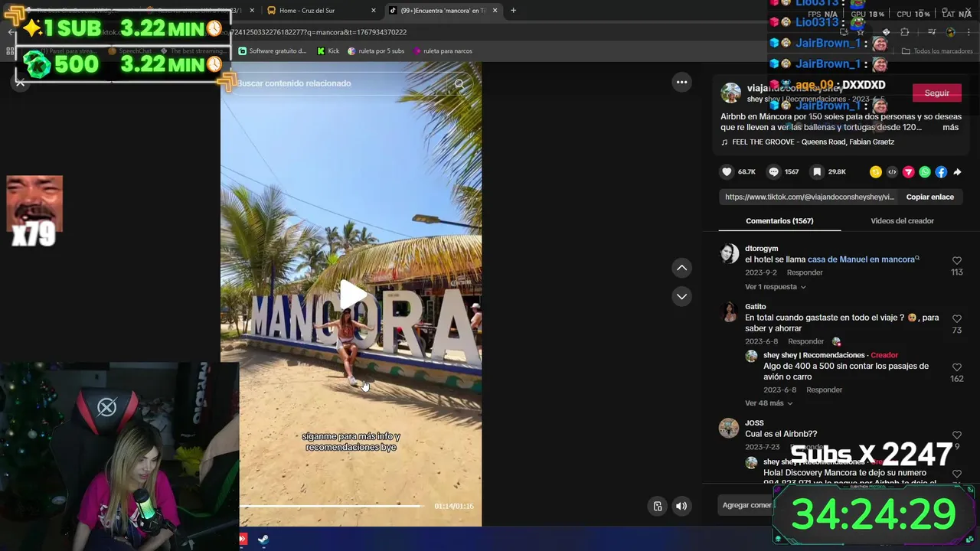Click the Steam icon in the taskbar
Viewport: 980px width, 551px height.
click(263, 540)
